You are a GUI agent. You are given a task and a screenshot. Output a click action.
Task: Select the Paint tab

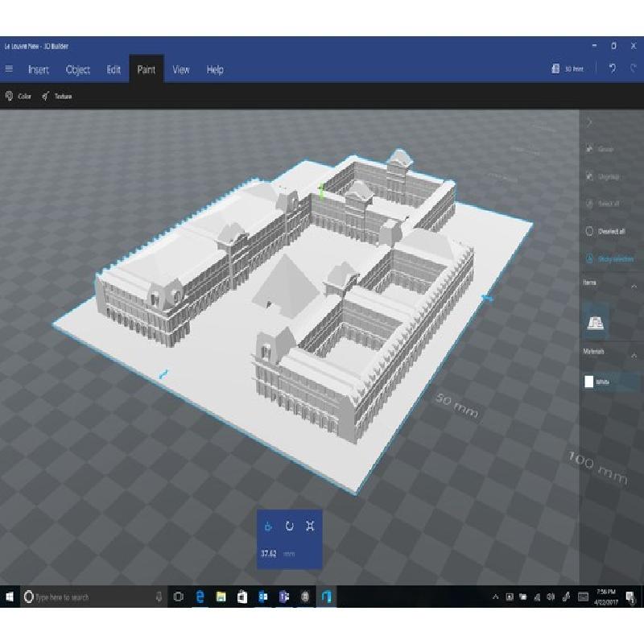[147, 69]
